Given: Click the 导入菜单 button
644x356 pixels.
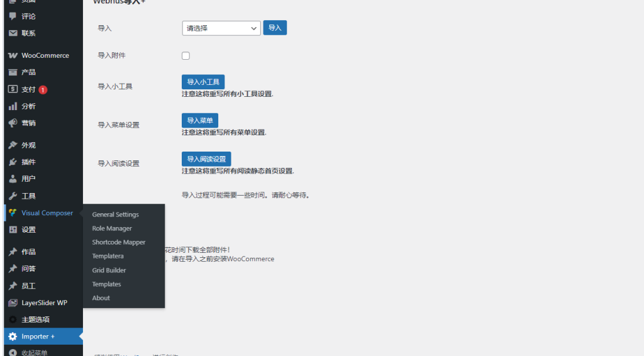Looking at the screenshot, I should click(x=199, y=120).
